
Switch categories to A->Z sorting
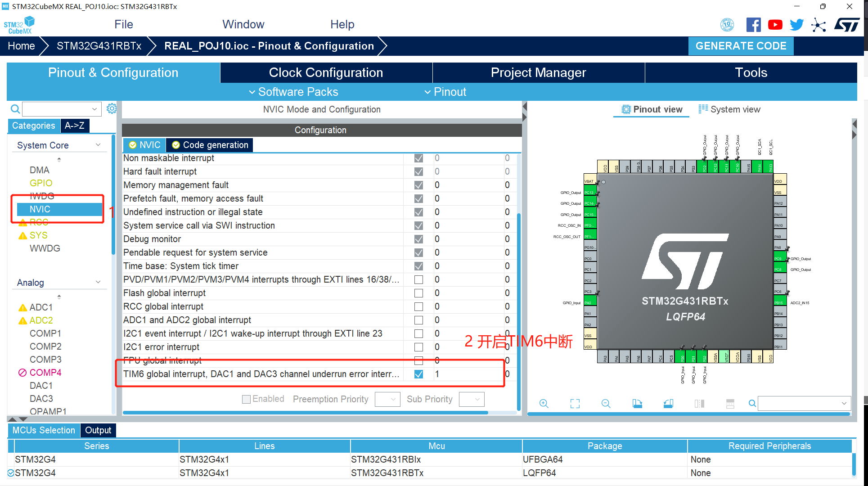[x=75, y=126]
